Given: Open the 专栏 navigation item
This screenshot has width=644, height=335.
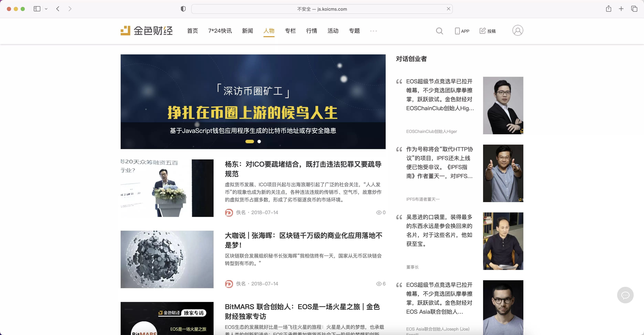Looking at the screenshot, I should click(290, 31).
